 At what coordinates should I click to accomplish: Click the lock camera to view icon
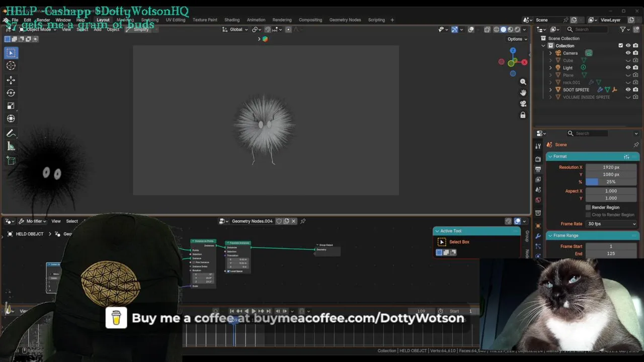coord(523,115)
